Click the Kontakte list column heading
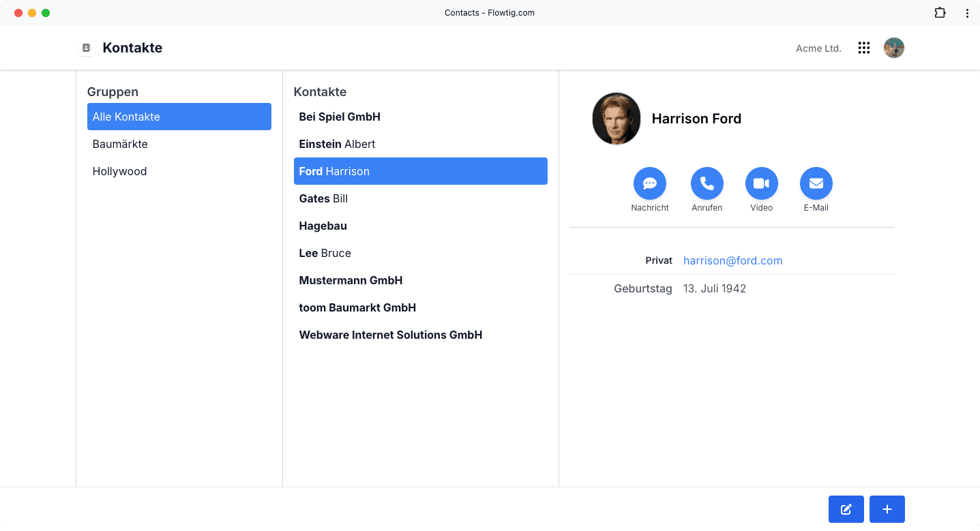 (320, 92)
